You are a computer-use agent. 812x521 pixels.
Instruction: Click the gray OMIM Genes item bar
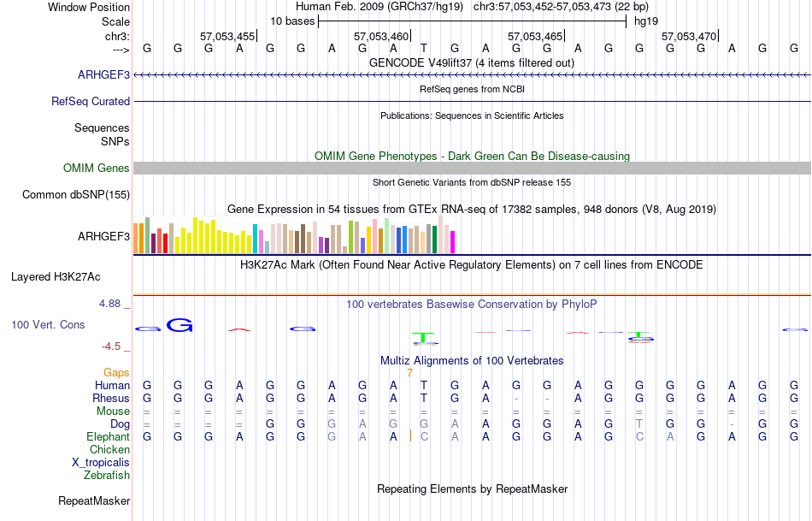472,168
